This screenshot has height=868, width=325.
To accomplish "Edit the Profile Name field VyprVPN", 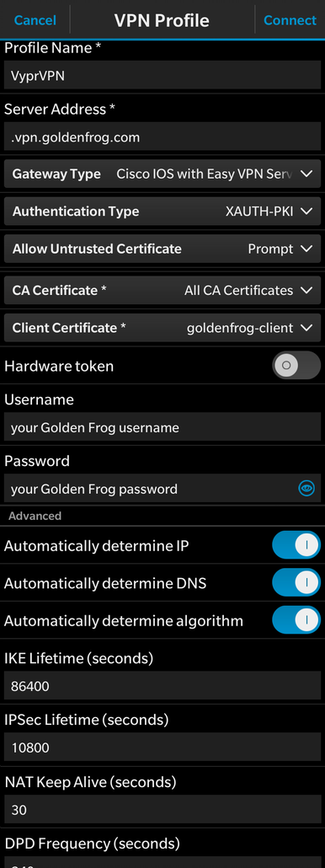I will (x=162, y=75).
